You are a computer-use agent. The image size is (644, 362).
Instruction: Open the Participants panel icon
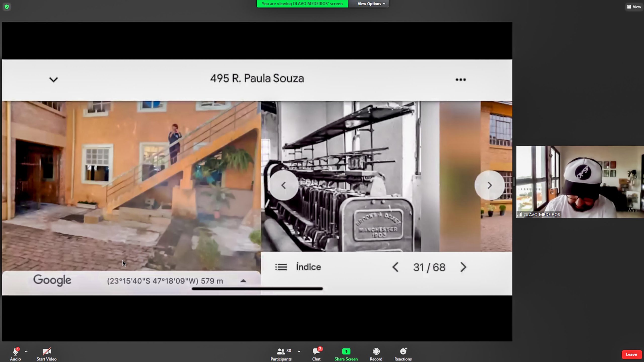click(x=281, y=351)
